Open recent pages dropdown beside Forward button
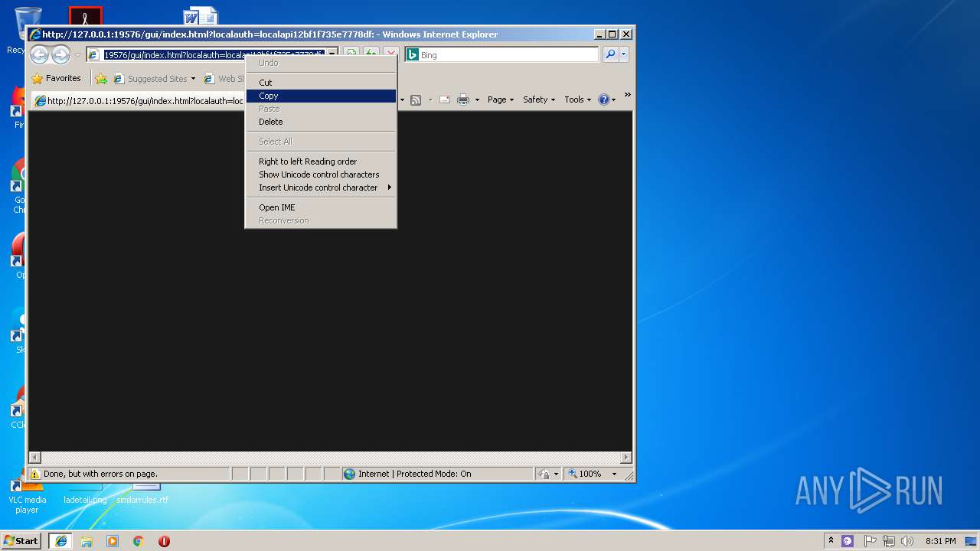 (77, 55)
